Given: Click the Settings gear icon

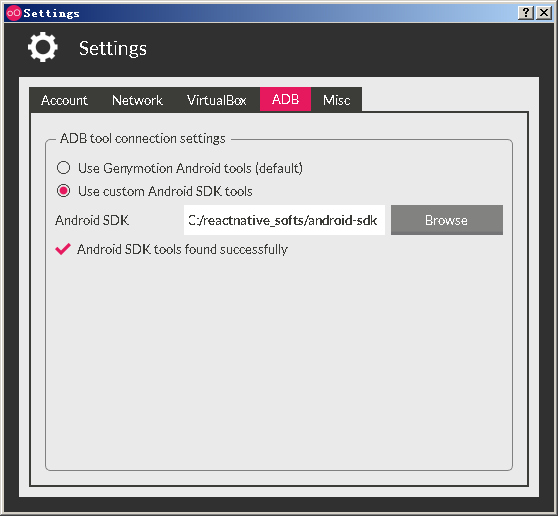Looking at the screenshot, I should point(43,47).
